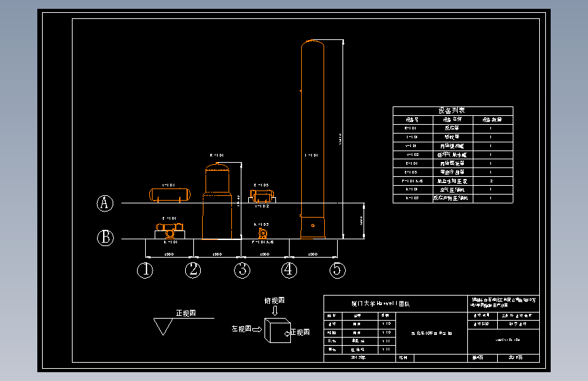Viewport: 588px width, 381px height.
Task: Select the view direction cube symbol
Action: point(277,330)
